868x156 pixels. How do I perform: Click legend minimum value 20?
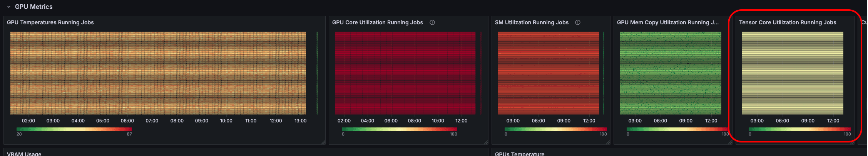(x=19, y=134)
